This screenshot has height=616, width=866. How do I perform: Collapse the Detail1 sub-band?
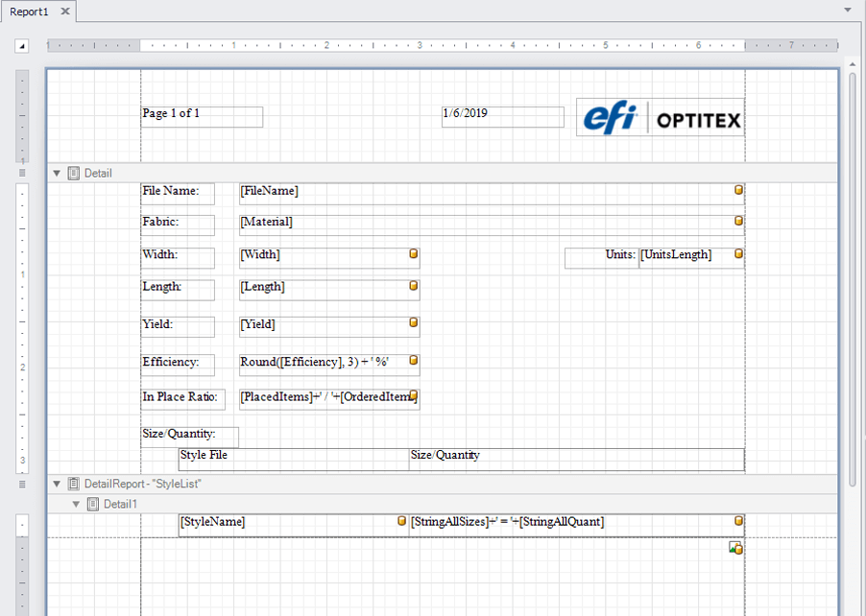[77, 504]
